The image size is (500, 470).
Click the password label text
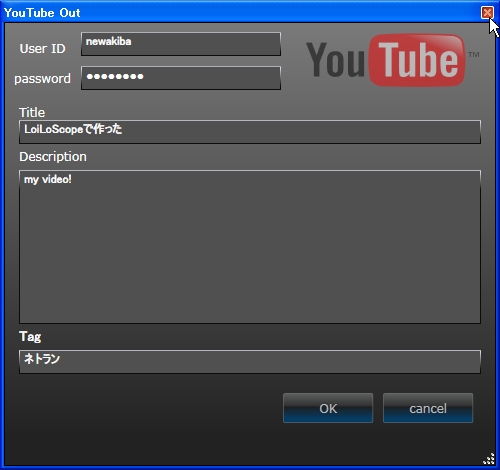click(42, 79)
